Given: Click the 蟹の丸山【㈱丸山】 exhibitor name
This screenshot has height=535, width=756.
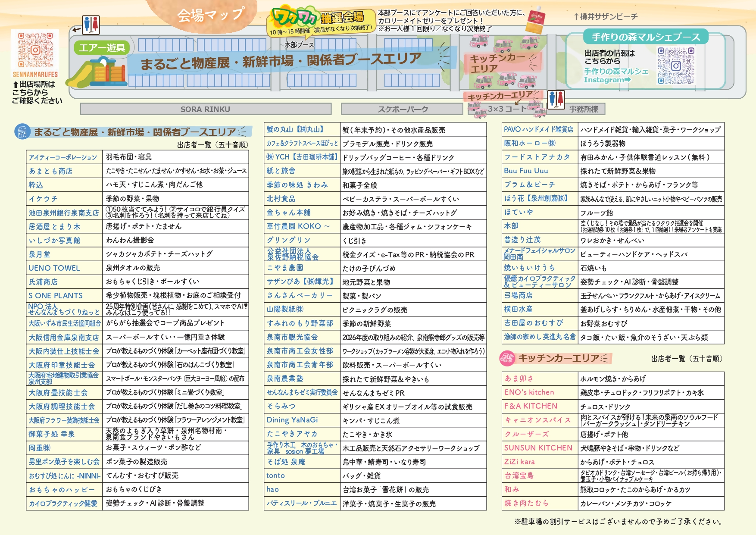Looking at the screenshot, I should point(295,129).
